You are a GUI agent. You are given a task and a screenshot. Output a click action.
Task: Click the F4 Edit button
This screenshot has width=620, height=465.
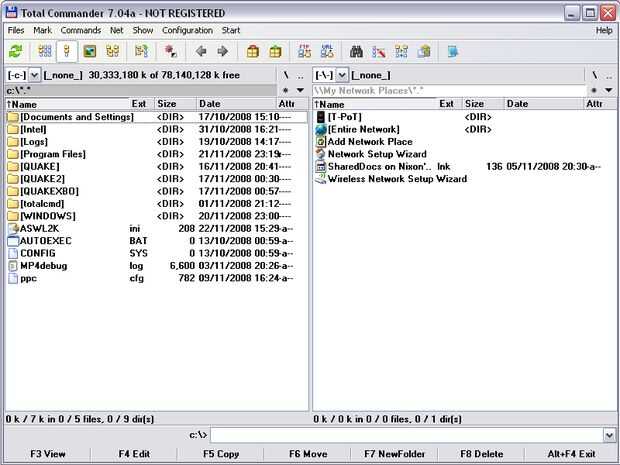(x=134, y=454)
